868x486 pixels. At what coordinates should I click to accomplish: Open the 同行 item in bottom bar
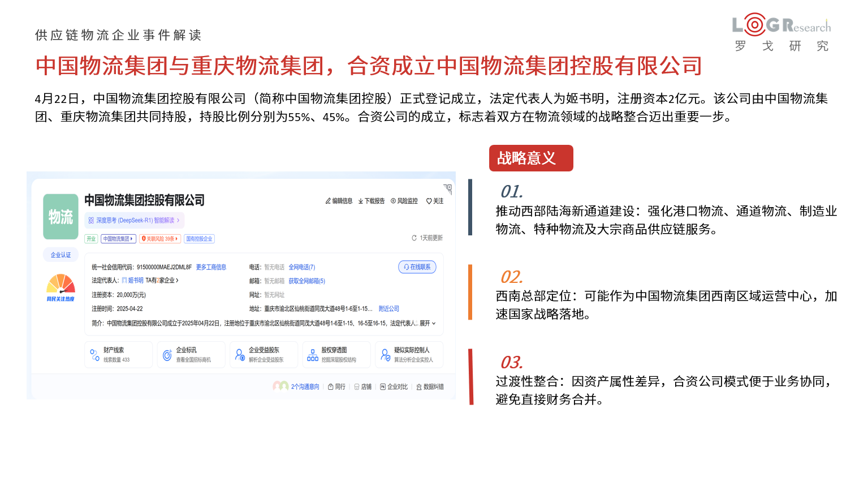(337, 387)
